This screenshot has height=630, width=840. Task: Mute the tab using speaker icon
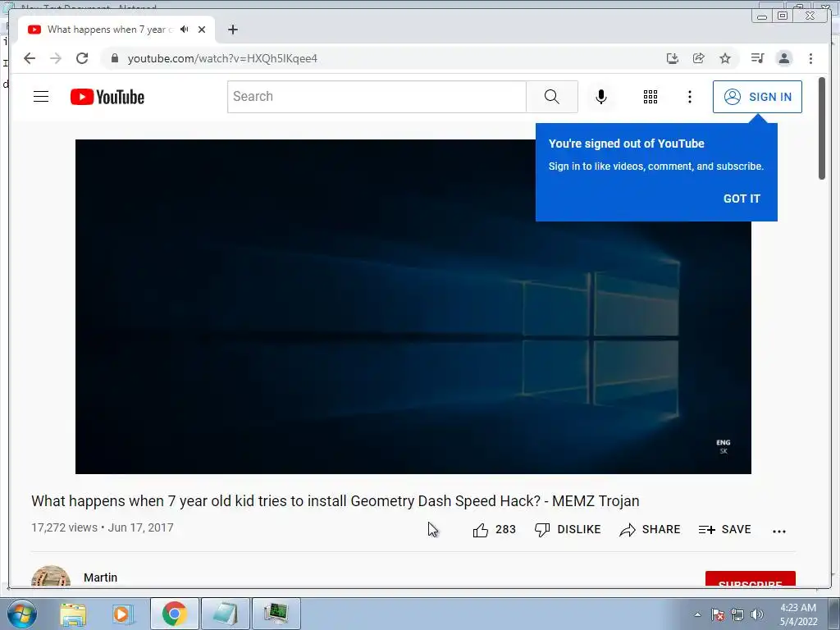185,30
